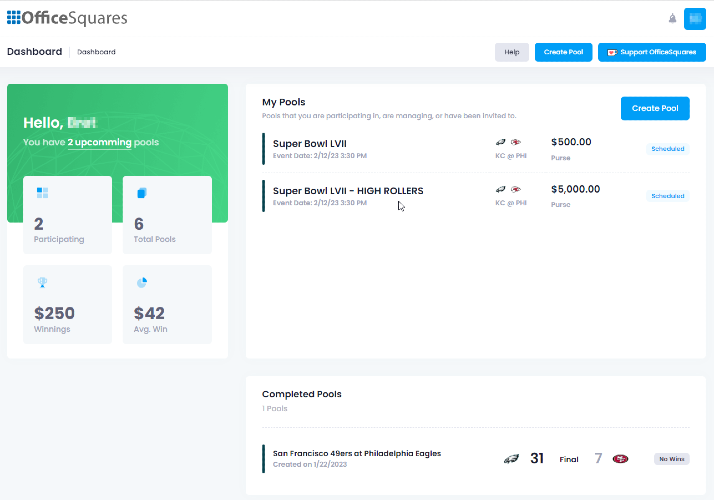The image size is (714, 500).
Task: Click the Total Pools stack icon
Action: click(142, 193)
